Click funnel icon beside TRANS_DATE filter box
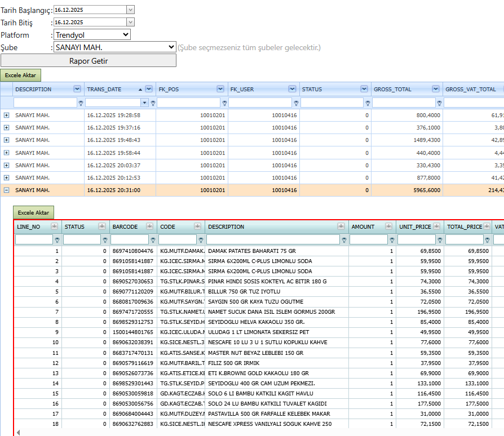The image size is (504, 436). 153,103
